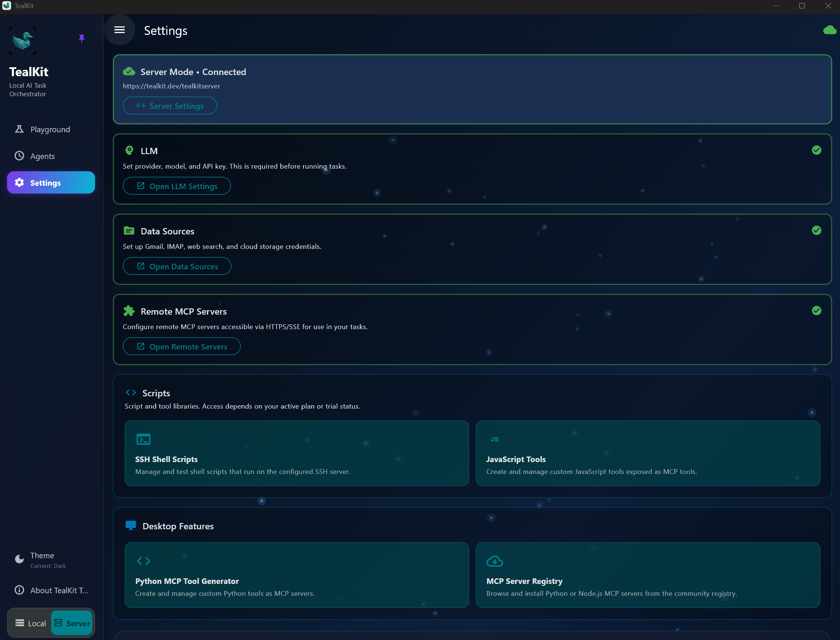Click the Desktop Features monitor icon
The width and height of the screenshot is (840, 640).
[131, 526]
